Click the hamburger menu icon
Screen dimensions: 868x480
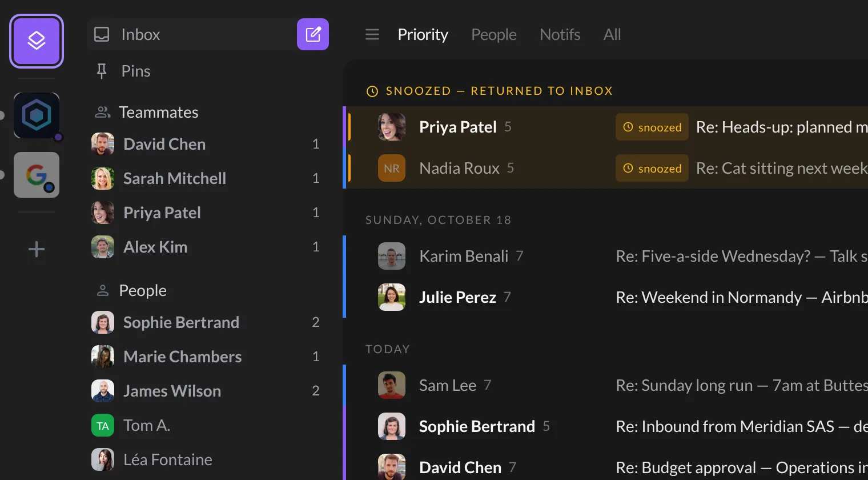pos(372,35)
